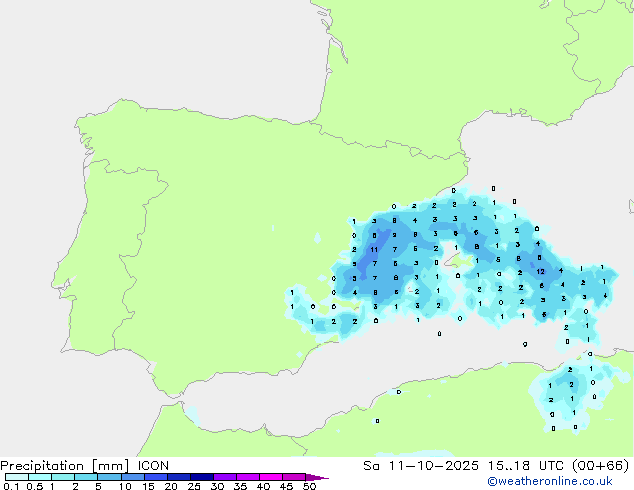
Task: Select the 5–10 mm legend swatch
Action: [109, 477]
